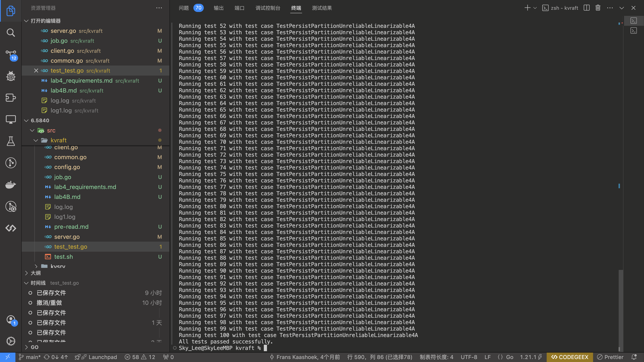Viewport: 644px width, 362px height.
Task: Open config.go in the file tree
Action: pos(67,167)
